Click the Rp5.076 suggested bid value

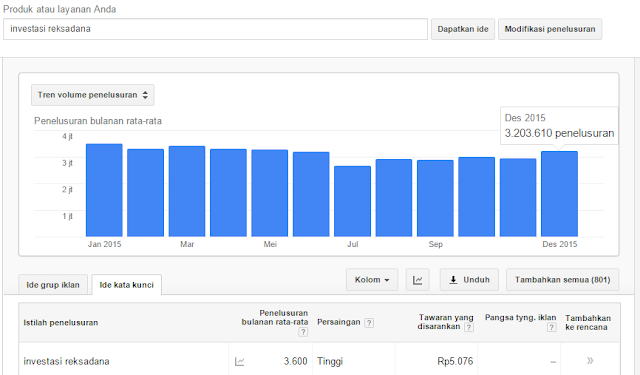(455, 362)
